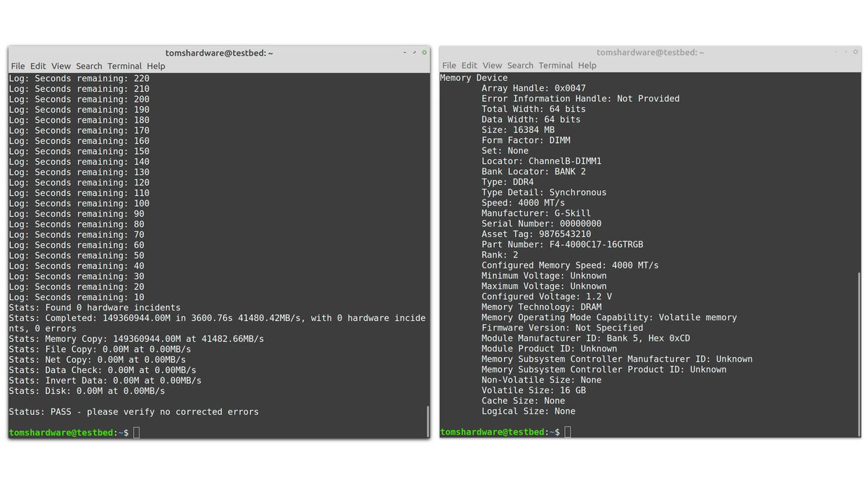Click 'Locator: ChannelB-DIMM1' line
The width and height of the screenshot is (868, 488).
(x=542, y=161)
